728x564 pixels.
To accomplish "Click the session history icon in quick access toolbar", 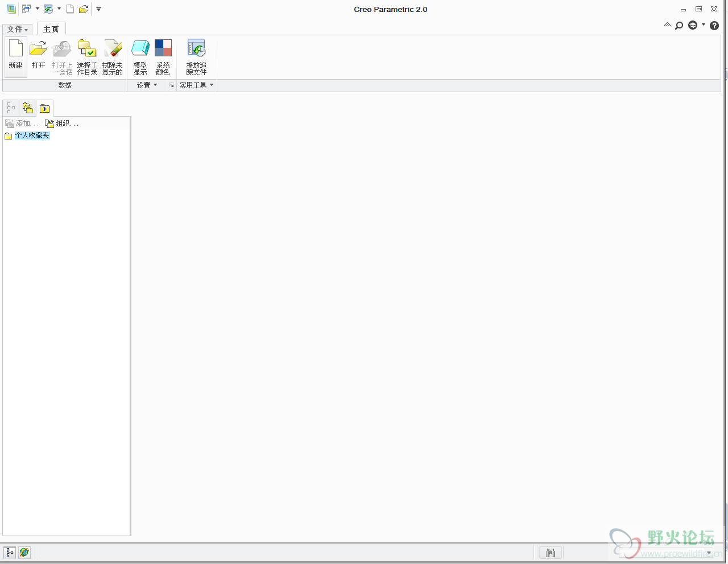I will point(48,9).
